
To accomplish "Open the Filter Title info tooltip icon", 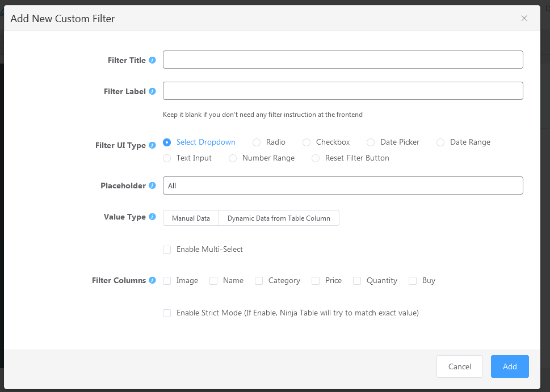I will point(152,60).
